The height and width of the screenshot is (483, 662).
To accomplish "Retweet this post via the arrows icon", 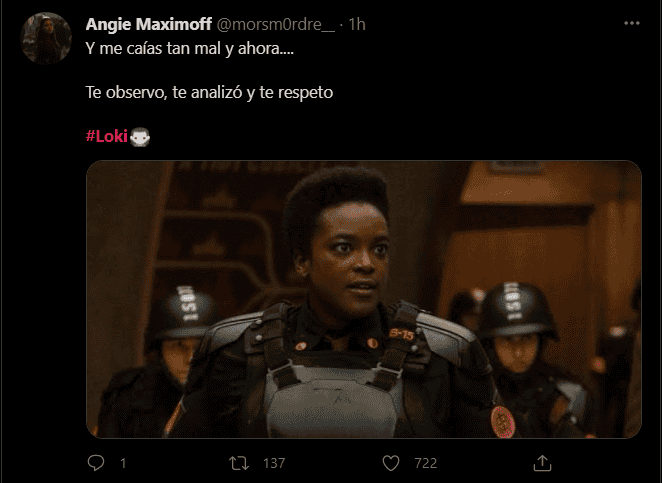I will [x=239, y=463].
